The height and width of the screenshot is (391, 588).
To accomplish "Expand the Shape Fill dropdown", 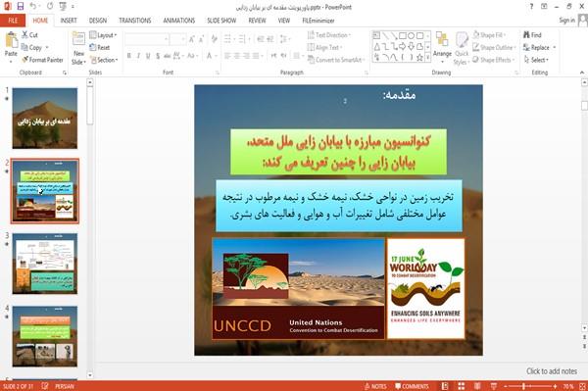I will point(489,35).
